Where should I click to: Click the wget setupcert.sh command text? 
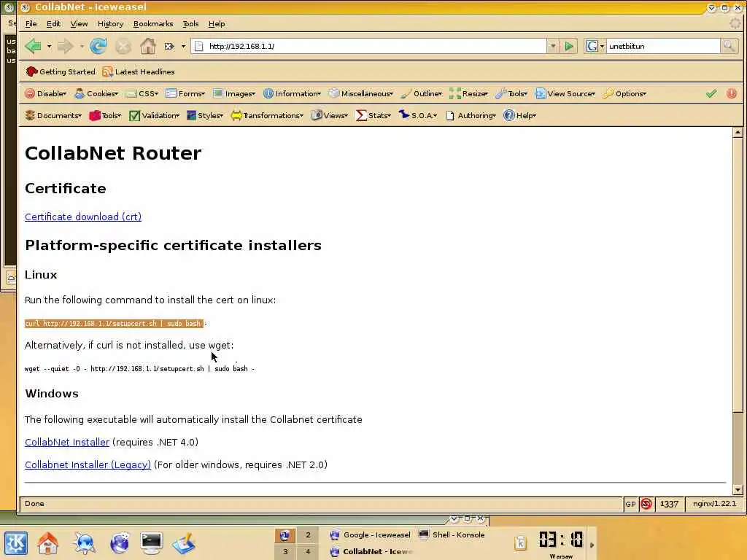click(139, 368)
